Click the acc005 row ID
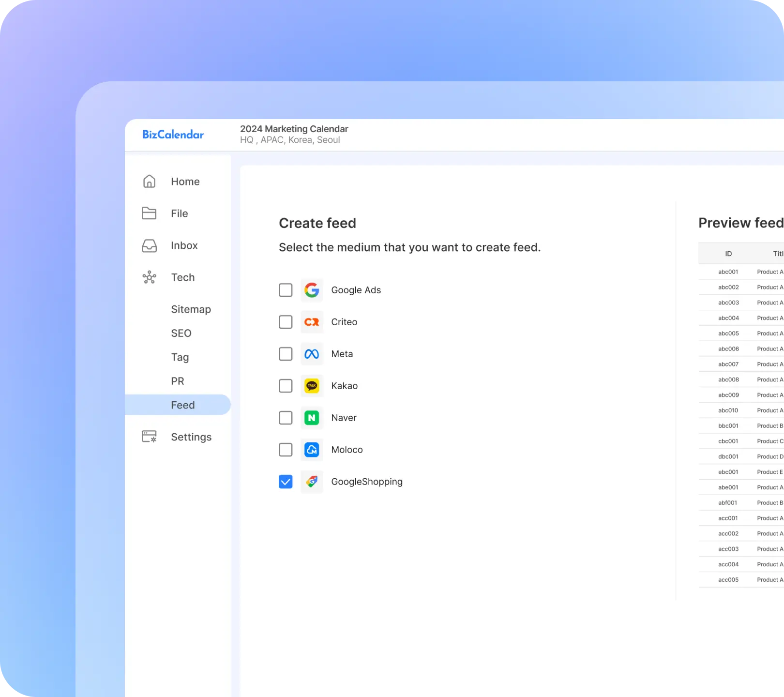 click(x=728, y=580)
